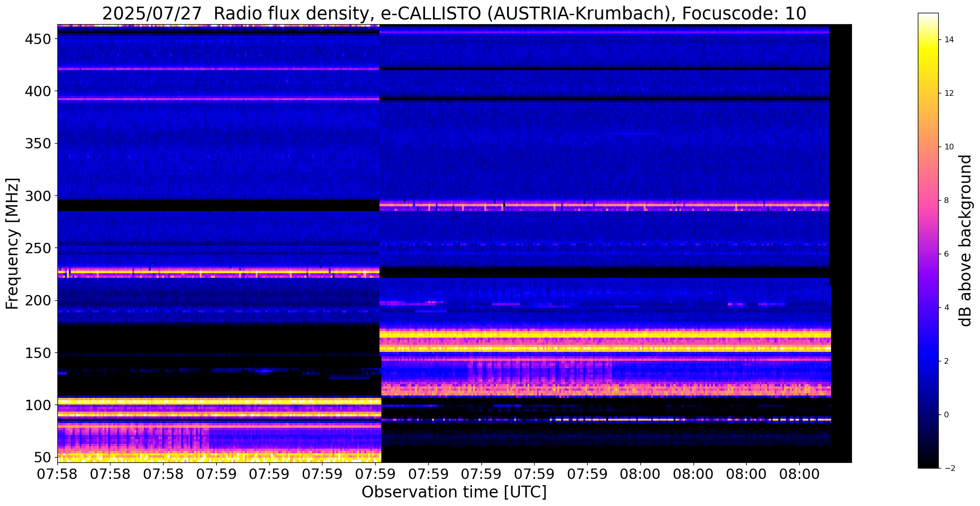The image size is (980, 506).
Task: Click the 250 frequency tick label
Action: [x=39, y=248]
